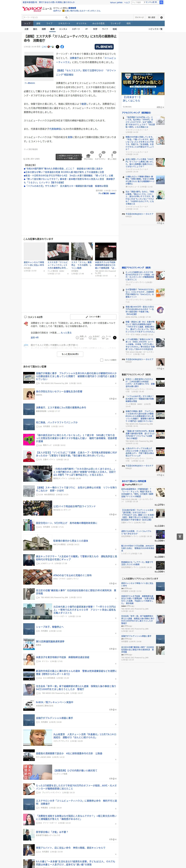Click the scroll-to-top arrow button
Screen dimensions: 186x868
coord(180,536)
